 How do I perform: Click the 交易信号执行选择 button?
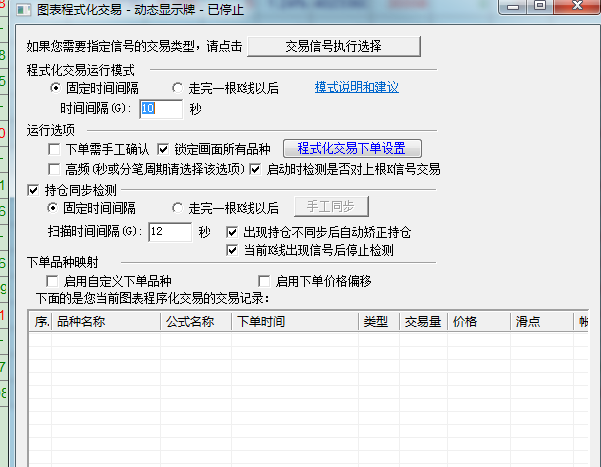(x=333, y=46)
